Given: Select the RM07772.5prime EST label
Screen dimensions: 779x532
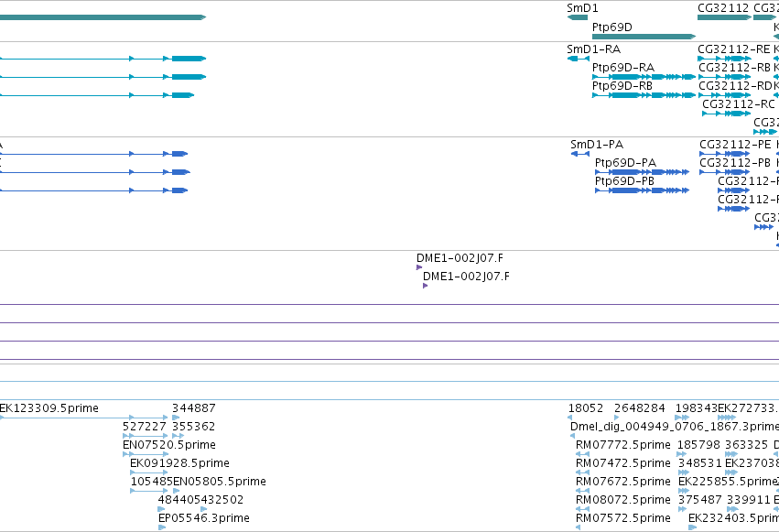Looking at the screenshot, I should point(623,445).
